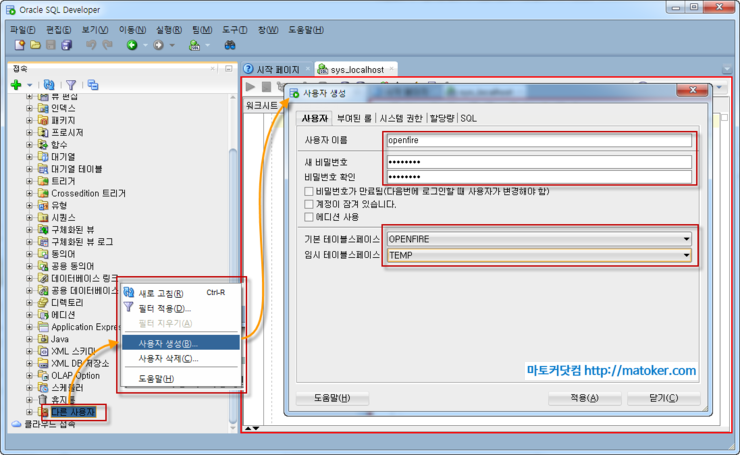Click the Java folder icon
The height and width of the screenshot is (455, 740).
(x=43, y=339)
